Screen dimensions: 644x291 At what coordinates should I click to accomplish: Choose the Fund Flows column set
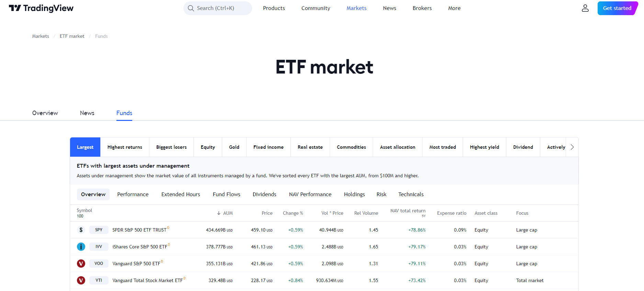[226, 194]
